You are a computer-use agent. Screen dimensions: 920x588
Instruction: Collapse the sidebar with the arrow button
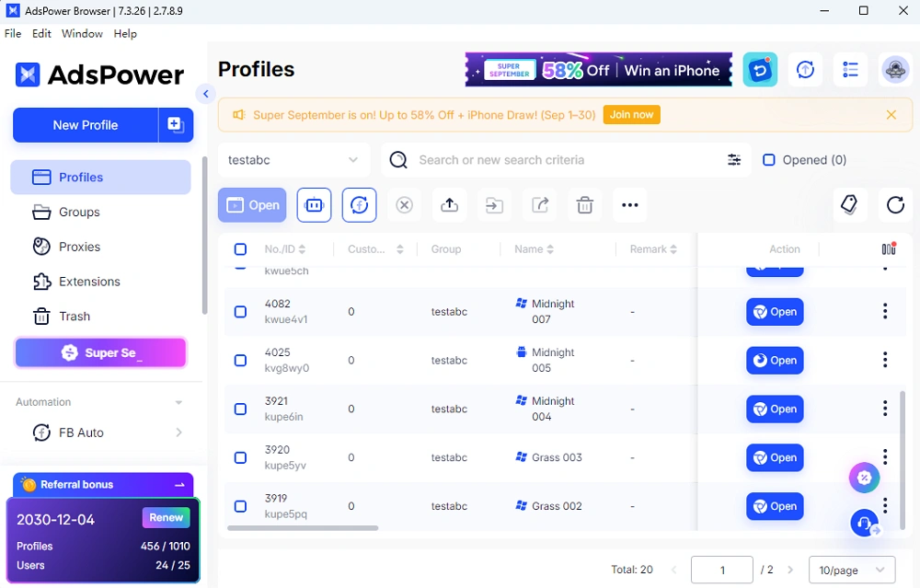click(x=205, y=93)
